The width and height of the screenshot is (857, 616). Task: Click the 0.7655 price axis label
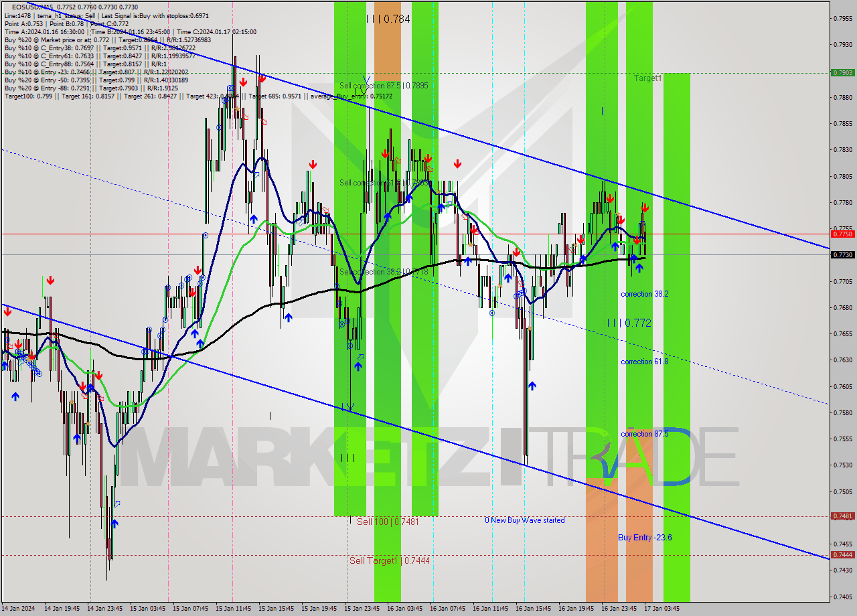click(842, 333)
